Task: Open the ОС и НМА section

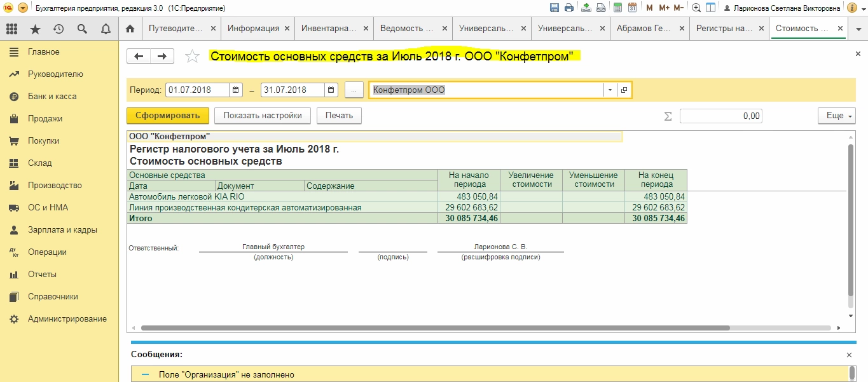Action: [48, 208]
